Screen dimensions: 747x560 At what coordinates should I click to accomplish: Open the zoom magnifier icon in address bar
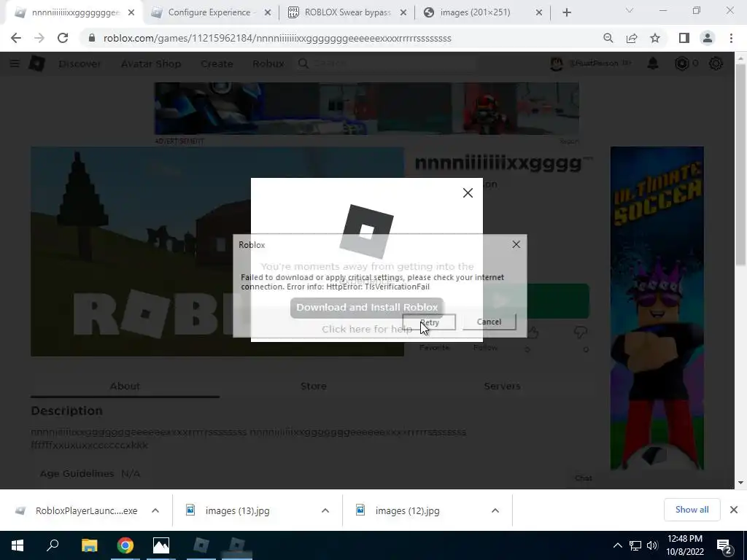tap(608, 38)
